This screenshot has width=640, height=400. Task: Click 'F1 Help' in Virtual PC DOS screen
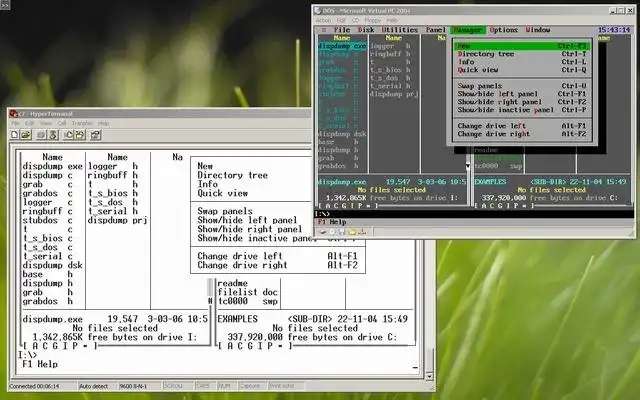click(332, 222)
